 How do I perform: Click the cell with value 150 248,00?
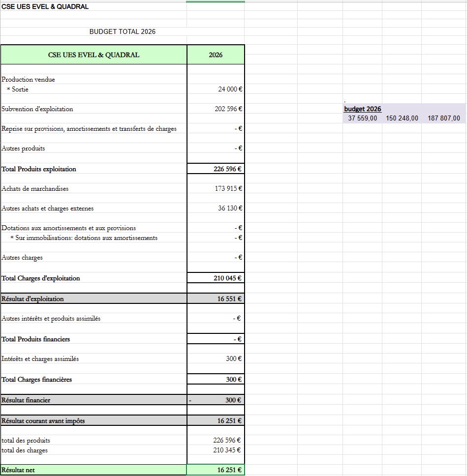[402, 118]
